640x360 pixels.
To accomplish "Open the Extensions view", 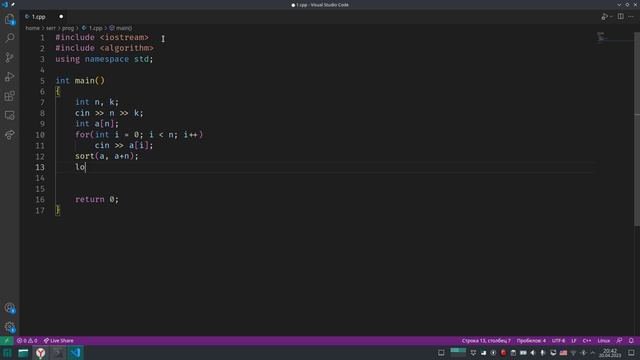I will coord(9,96).
